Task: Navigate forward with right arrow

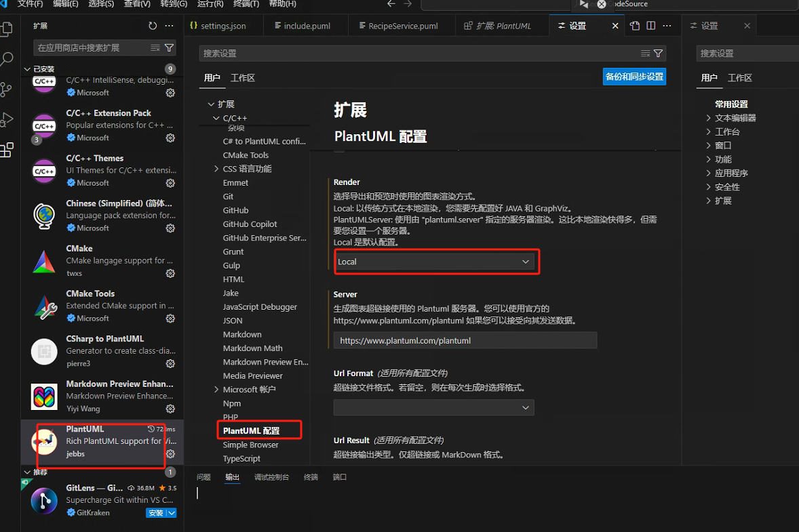Action: point(408,4)
